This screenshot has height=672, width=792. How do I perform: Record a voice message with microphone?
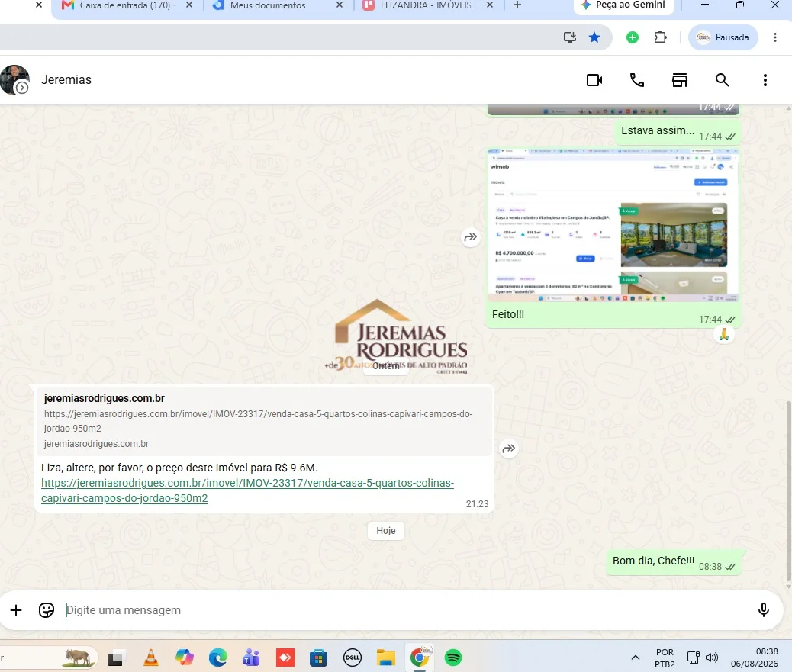tap(763, 610)
